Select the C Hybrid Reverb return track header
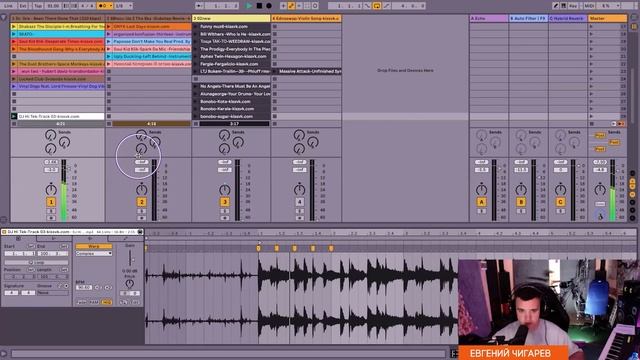This screenshot has width=640, height=360. 567,18
